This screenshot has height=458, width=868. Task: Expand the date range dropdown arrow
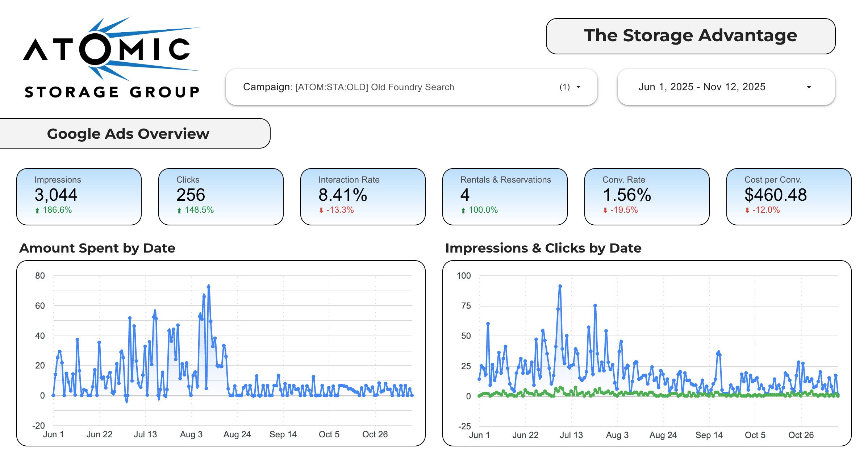tap(809, 87)
